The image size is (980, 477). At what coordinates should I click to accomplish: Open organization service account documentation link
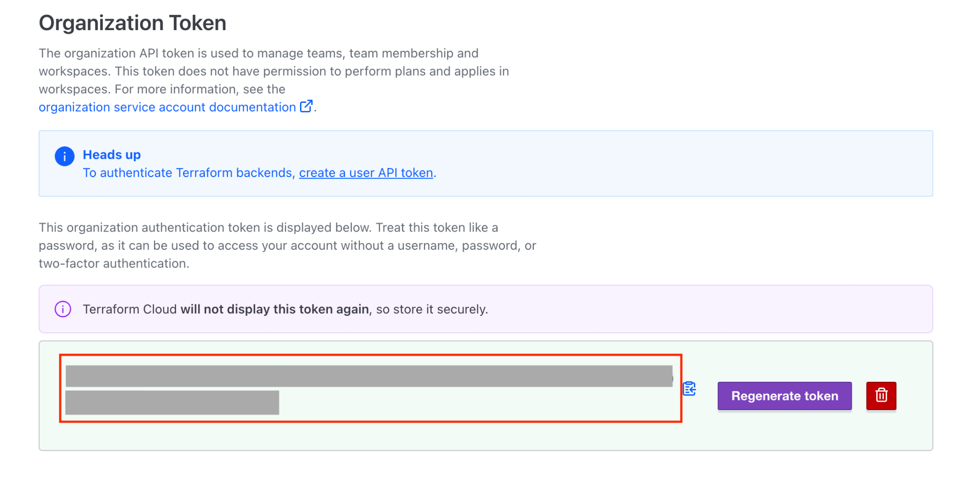coord(167,107)
